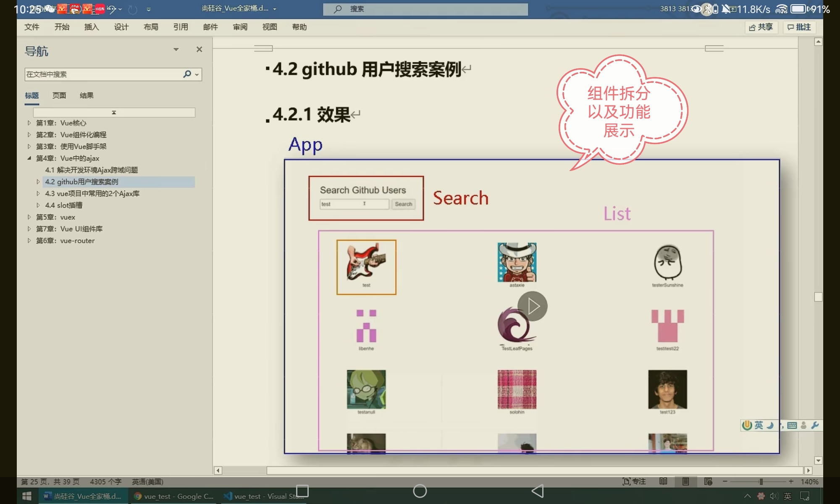Screen dimensions: 840x504
Task: Click the search magnifier in navigation pane
Action: (187, 74)
